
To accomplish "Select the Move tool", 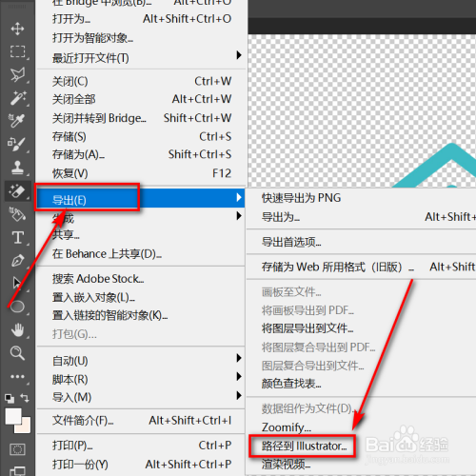I will tap(17, 29).
